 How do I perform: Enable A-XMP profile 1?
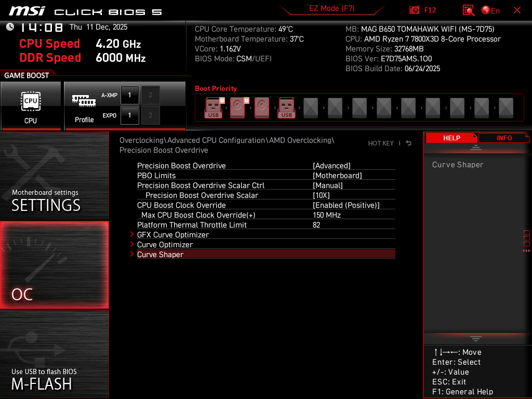[x=129, y=95]
